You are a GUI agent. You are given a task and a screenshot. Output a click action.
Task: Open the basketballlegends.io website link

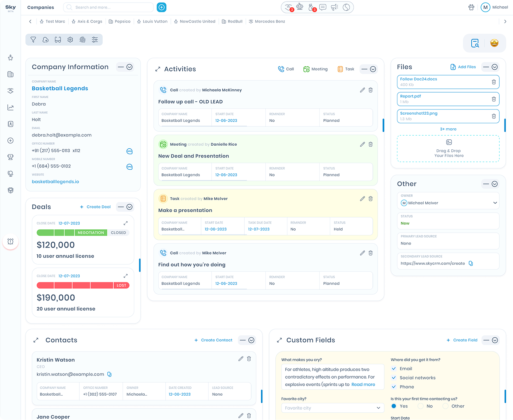(55, 182)
